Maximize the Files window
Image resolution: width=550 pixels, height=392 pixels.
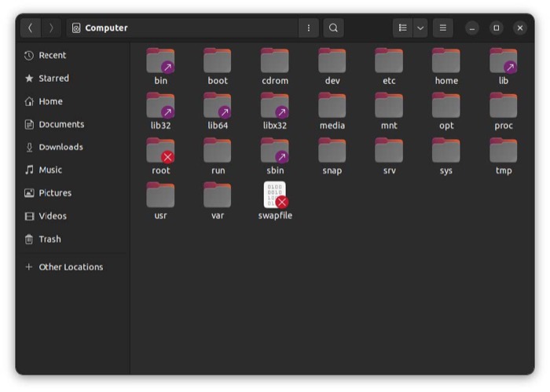click(x=496, y=27)
